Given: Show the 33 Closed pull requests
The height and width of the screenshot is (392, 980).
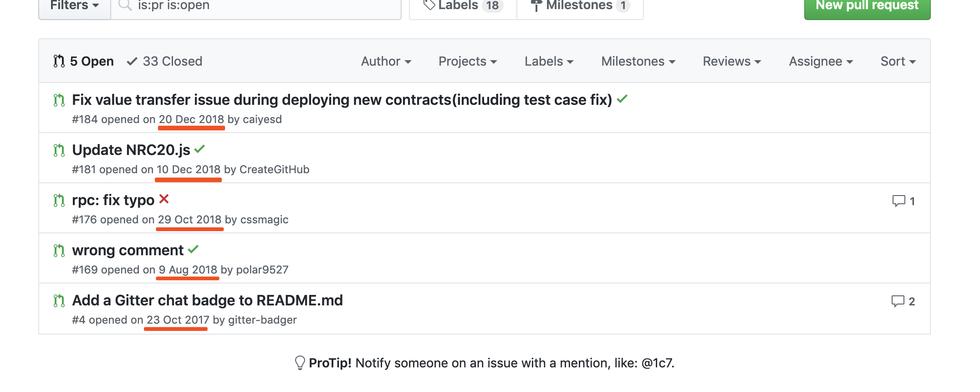Looking at the screenshot, I should (x=165, y=61).
